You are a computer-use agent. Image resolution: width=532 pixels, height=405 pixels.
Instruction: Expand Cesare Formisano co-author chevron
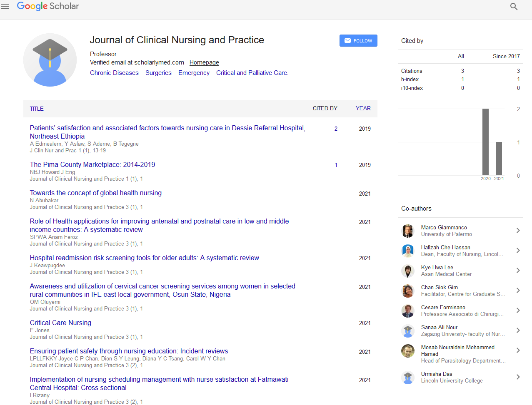click(518, 311)
